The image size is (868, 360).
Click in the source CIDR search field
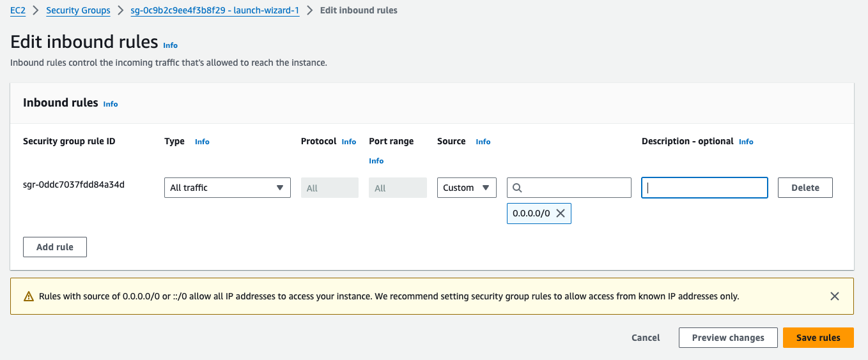click(569, 188)
